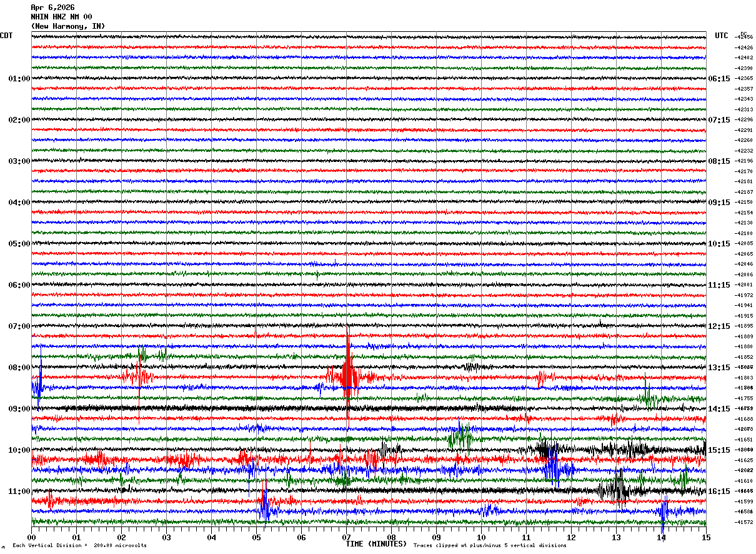756x554 pixels.
Task: Click the '06:00' CDT time label
Action: point(19,285)
